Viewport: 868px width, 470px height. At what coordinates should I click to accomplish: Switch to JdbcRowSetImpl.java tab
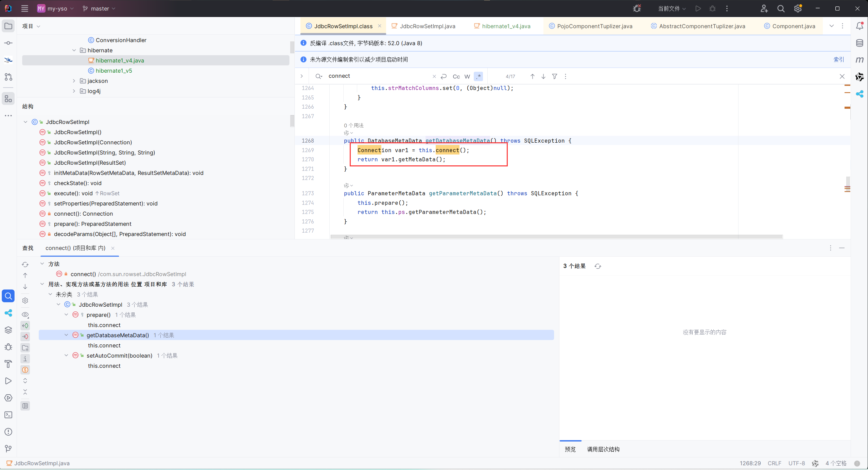coord(427,26)
